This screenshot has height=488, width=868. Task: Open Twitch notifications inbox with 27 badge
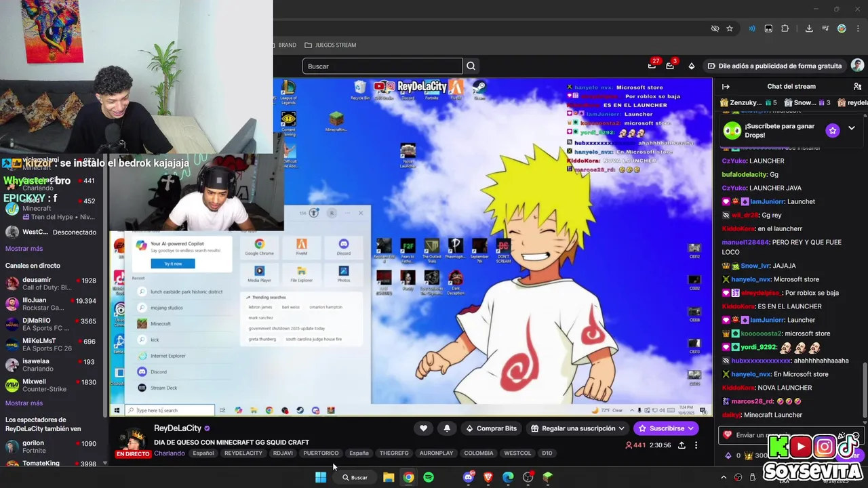652,66
